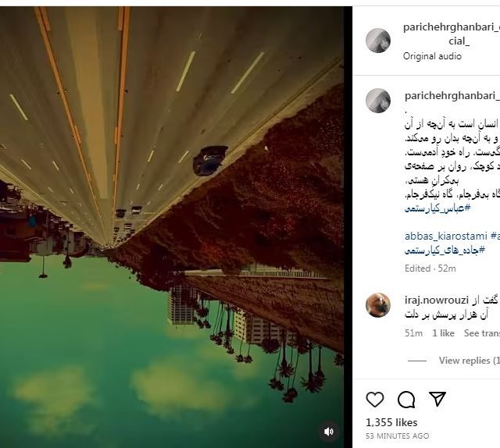The height and width of the screenshot is (448, 500).
Task: View who liked: 1,355 likes
Action: click(391, 422)
